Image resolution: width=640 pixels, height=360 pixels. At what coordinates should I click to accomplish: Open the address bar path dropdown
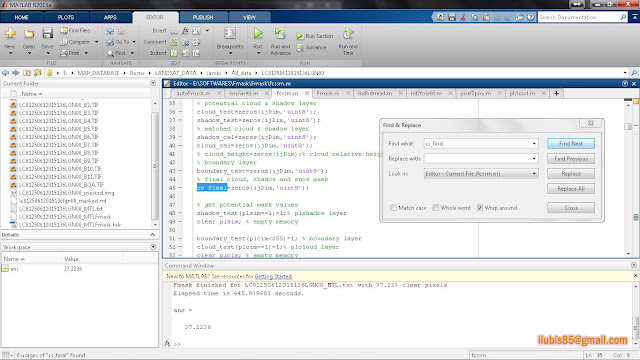pos(625,73)
